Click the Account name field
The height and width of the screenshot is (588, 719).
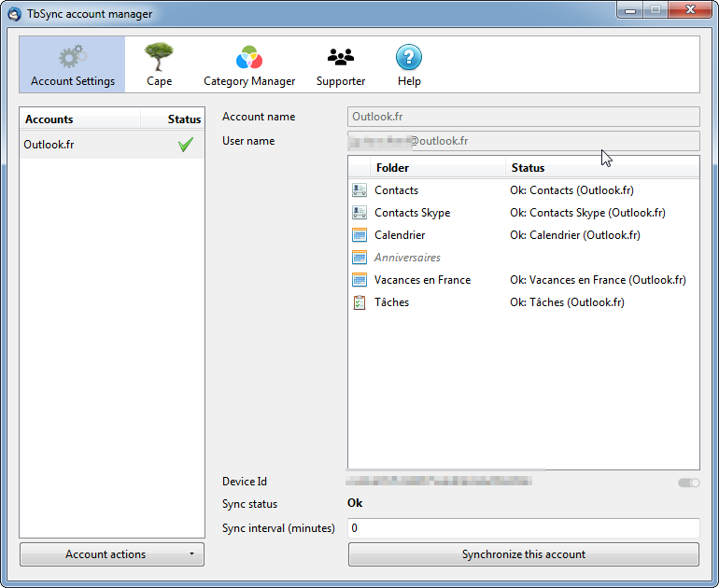(x=523, y=117)
